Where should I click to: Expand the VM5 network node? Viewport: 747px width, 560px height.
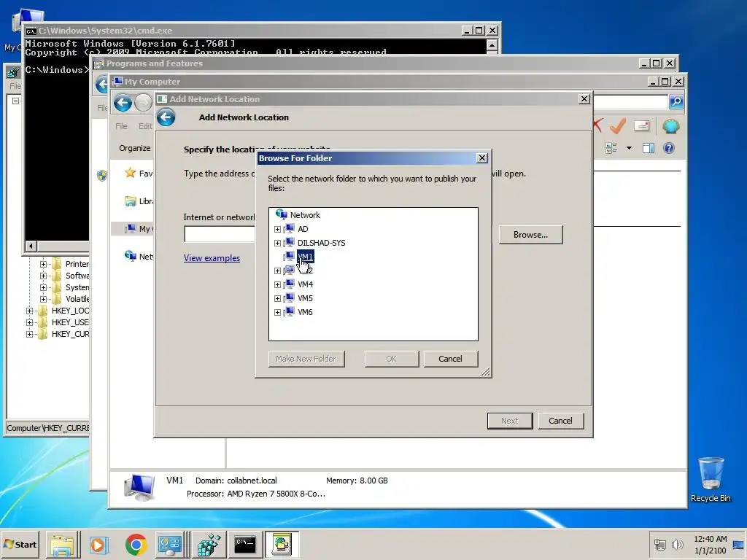point(277,298)
